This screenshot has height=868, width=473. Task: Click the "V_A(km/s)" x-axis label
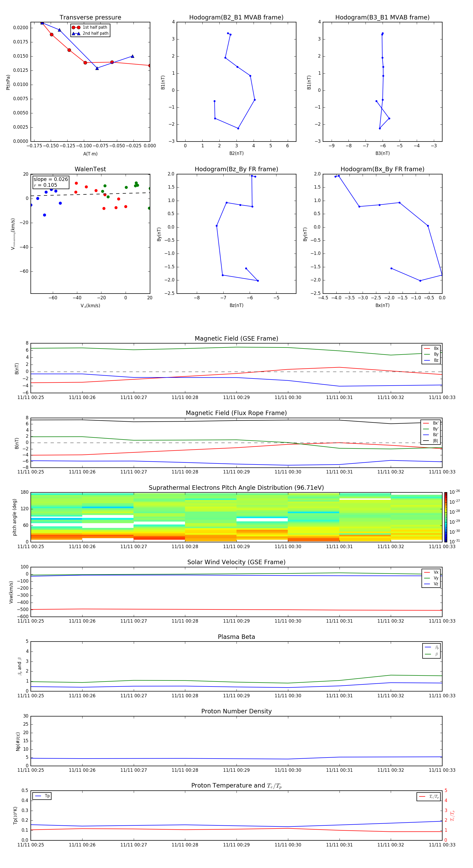click(90, 306)
